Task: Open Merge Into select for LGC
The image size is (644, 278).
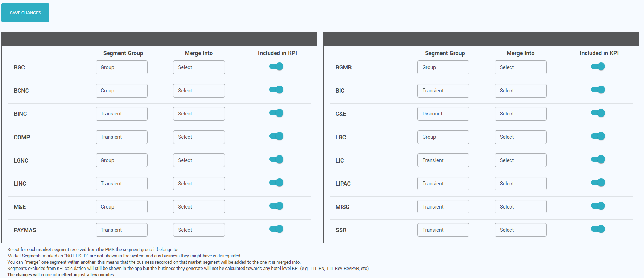Action: pos(521,137)
